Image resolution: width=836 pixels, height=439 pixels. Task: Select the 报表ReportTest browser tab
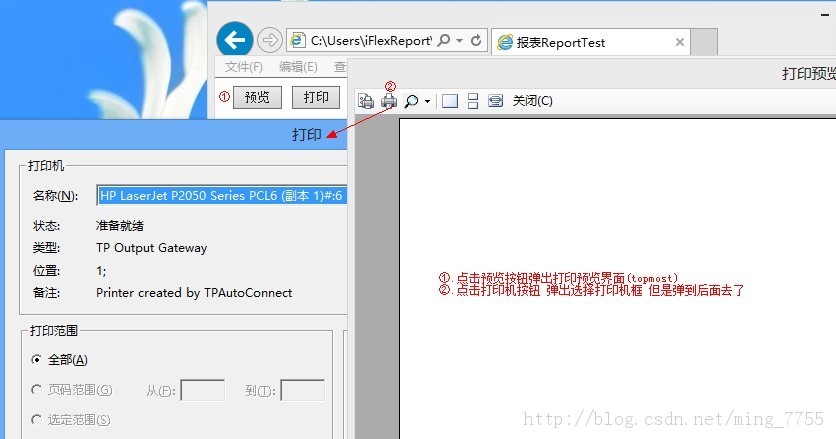591,42
